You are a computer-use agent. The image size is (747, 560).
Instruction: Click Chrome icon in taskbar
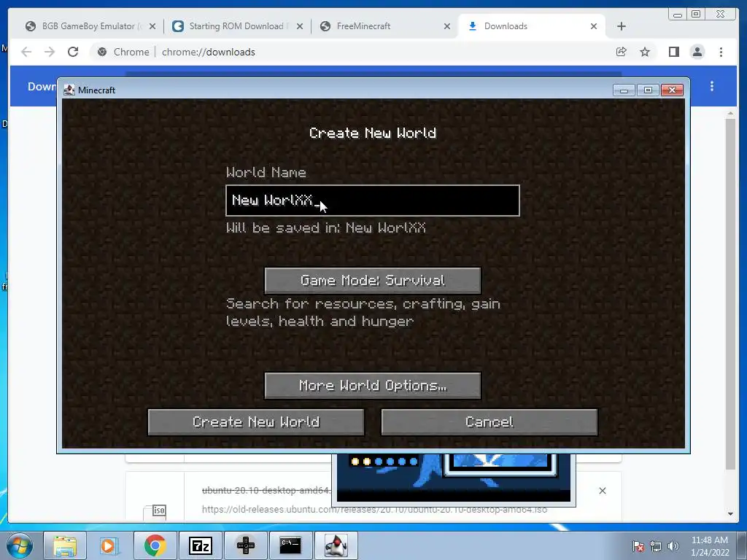155,545
